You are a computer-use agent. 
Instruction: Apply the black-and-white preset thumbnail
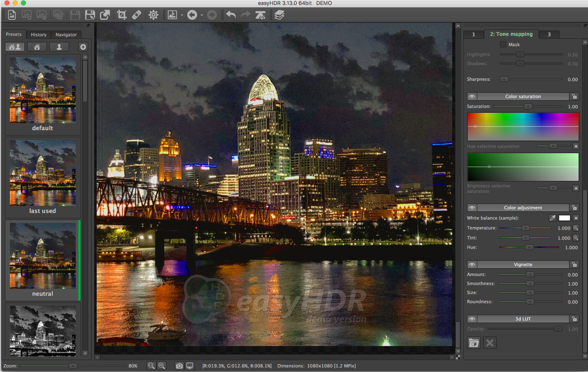[43, 330]
